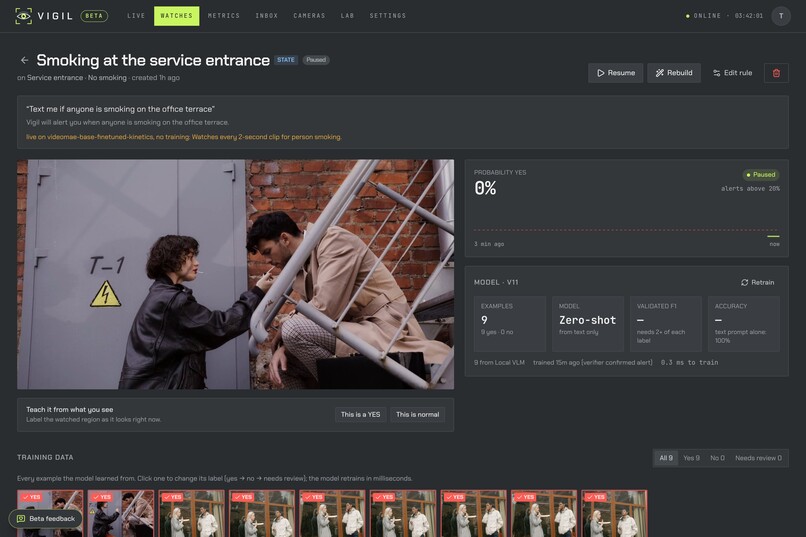Click the quoted 'Text me if anyone is smoking' prompt
Viewport: 806px width, 537px height.
[120, 109]
